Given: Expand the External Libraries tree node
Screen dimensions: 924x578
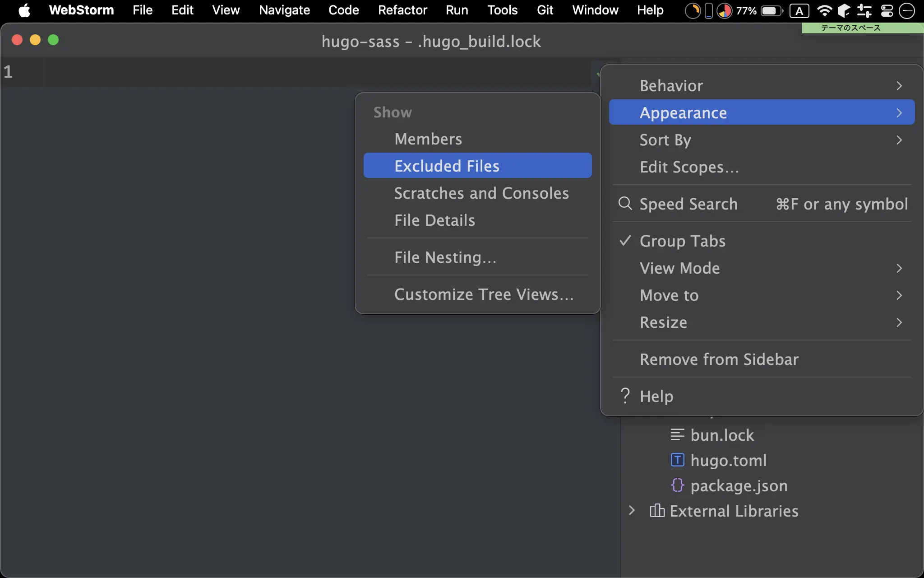Looking at the screenshot, I should [632, 511].
